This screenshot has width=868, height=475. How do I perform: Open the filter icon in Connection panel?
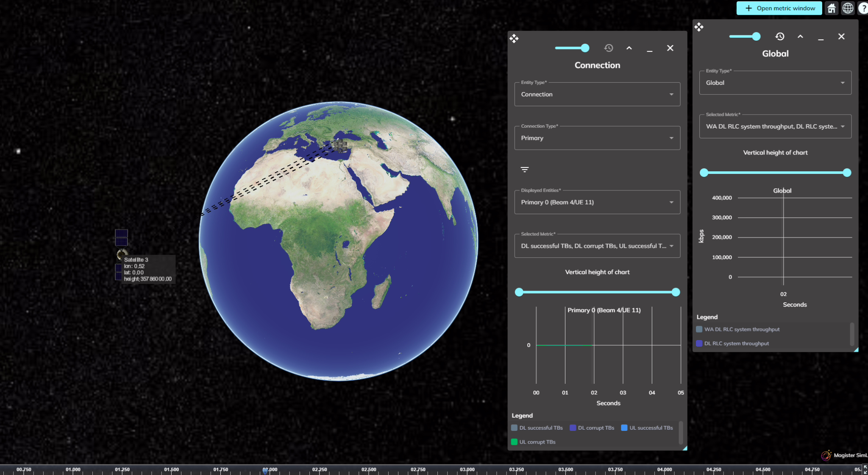click(525, 170)
